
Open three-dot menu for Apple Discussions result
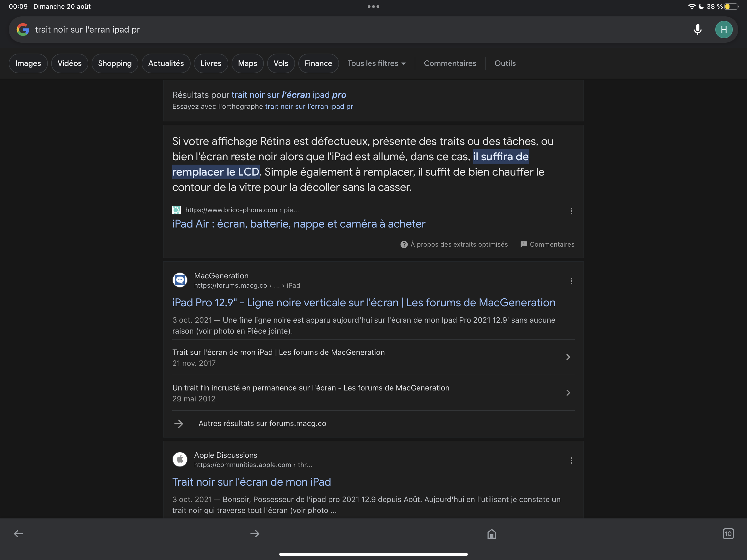(571, 460)
